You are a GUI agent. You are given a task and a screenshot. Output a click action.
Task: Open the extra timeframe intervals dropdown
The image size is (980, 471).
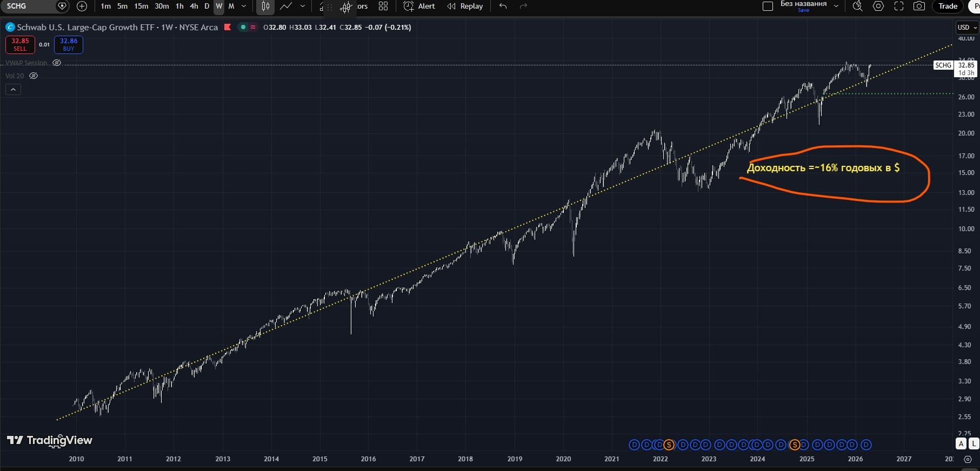[244, 6]
